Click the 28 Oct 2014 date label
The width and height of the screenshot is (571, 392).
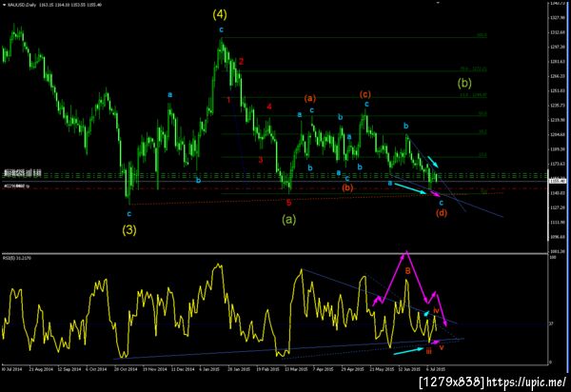coord(126,369)
